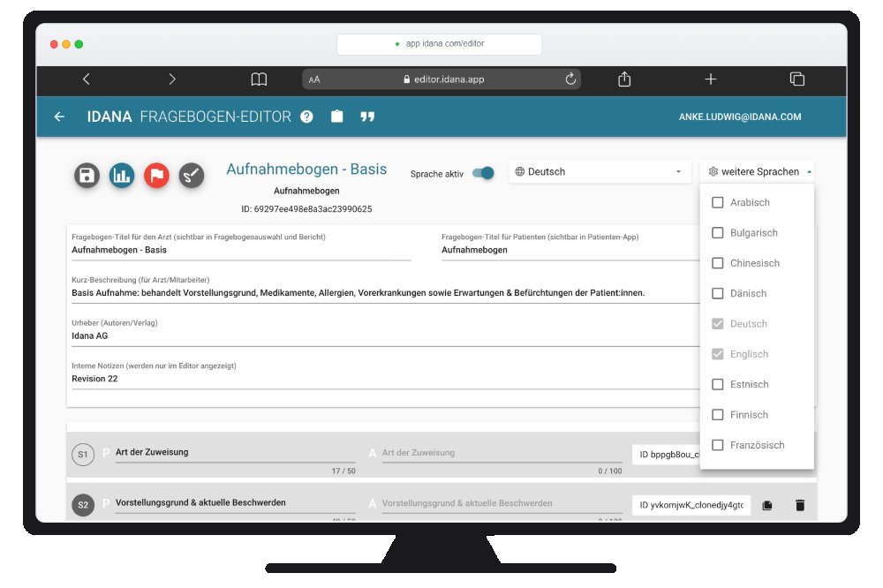Check the Chinesisch language checkbox
Screen dimensions: 883x588
(717, 263)
